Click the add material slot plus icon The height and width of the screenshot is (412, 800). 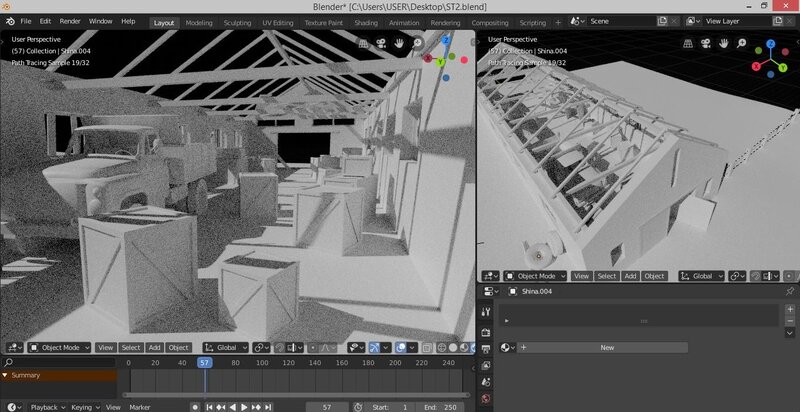click(789, 310)
